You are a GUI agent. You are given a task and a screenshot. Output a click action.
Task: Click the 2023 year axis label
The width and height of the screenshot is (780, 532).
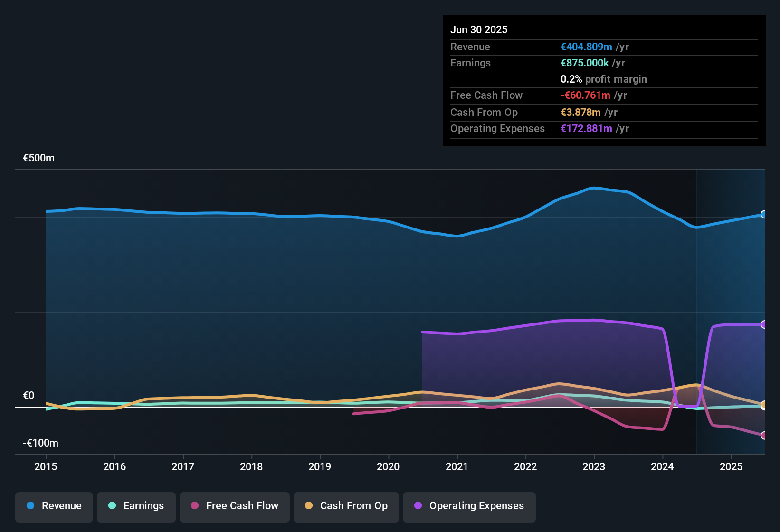[594, 467]
